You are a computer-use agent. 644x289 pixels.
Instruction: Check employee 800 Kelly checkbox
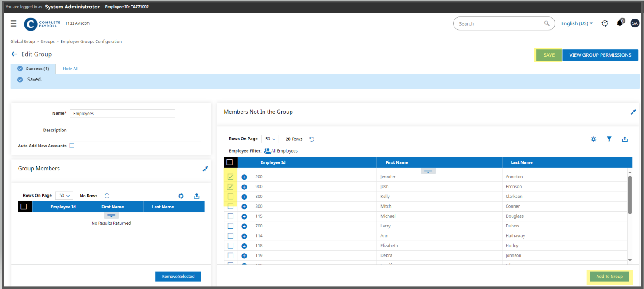pos(230,196)
